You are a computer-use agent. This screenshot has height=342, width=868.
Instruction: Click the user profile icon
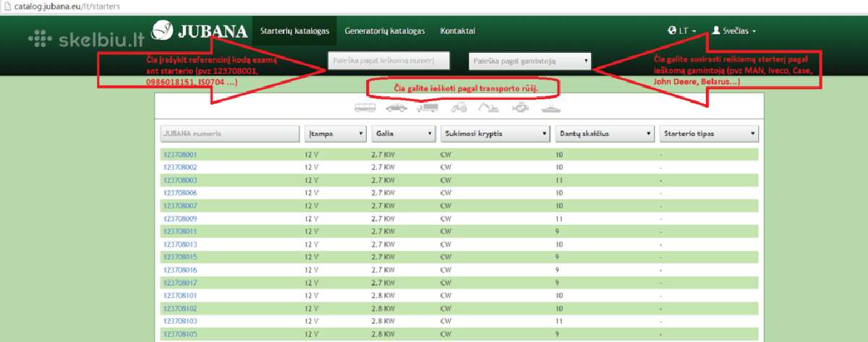pos(716,31)
